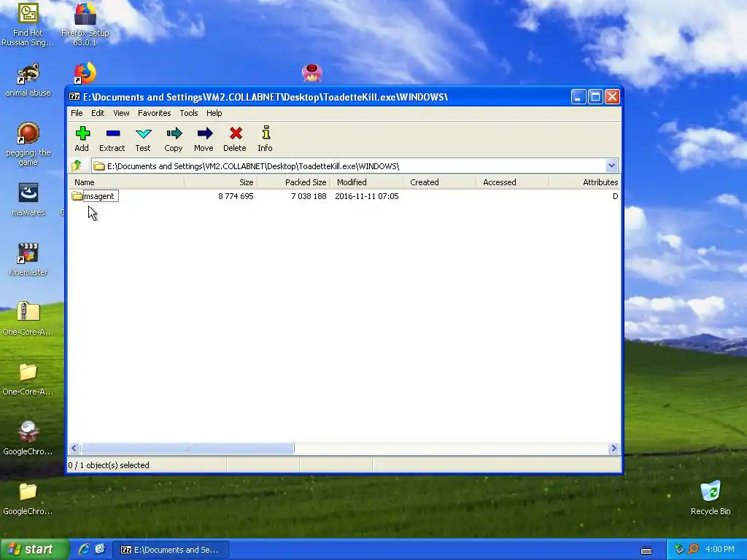Select the GoogleChro installer box icon

28,432
